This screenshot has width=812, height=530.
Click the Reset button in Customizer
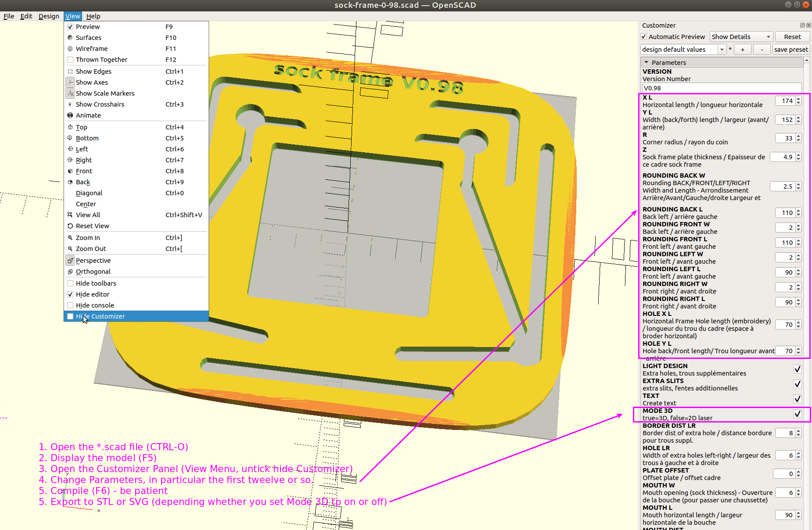pyautogui.click(x=792, y=37)
